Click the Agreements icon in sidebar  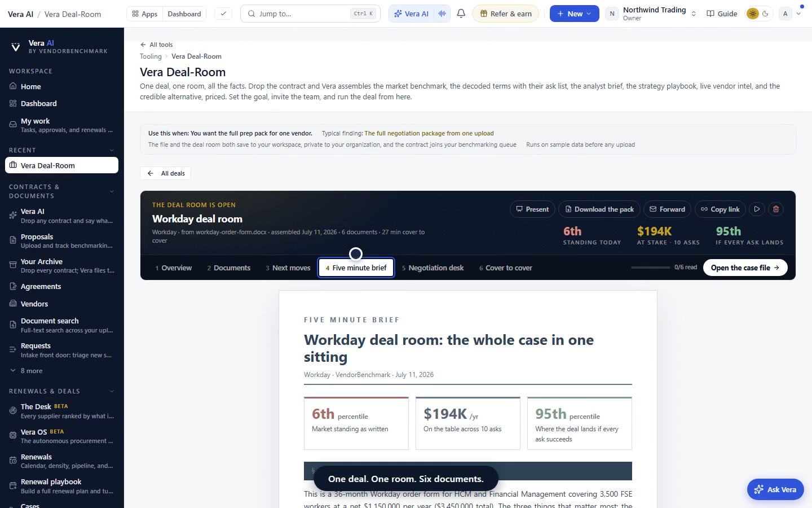pyautogui.click(x=13, y=286)
